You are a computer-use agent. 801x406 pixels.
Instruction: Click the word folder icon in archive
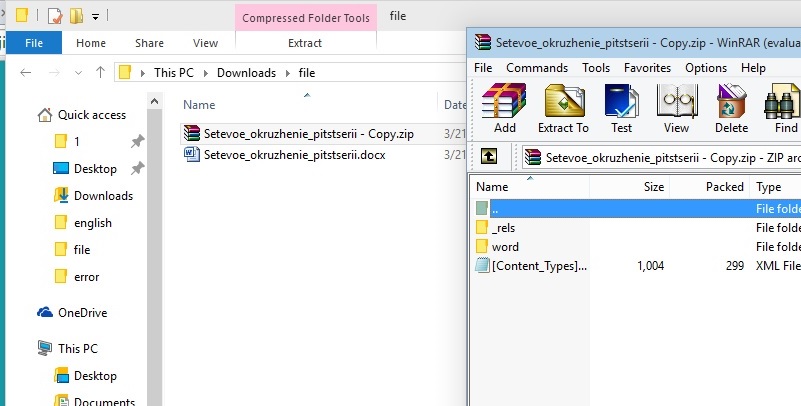[x=482, y=247]
